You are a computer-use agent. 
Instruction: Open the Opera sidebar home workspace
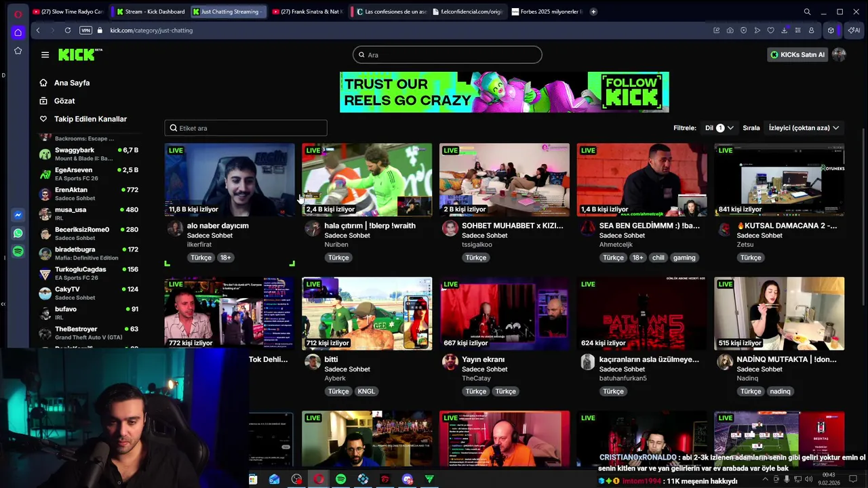pos(18,32)
